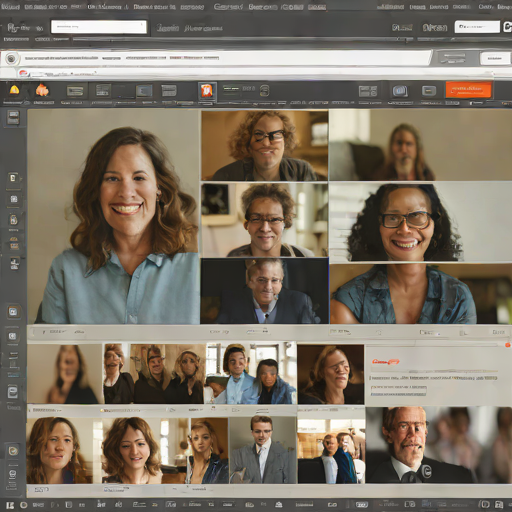Viewport: 512px width, 512px height.
Task: Focus the white input field at top right
Action: tap(477, 27)
